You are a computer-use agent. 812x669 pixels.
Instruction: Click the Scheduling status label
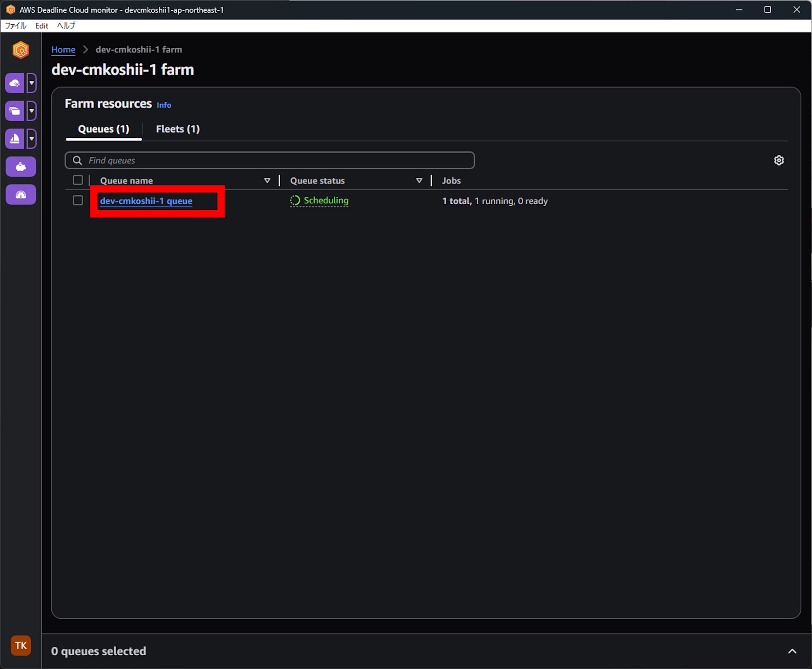coord(326,201)
